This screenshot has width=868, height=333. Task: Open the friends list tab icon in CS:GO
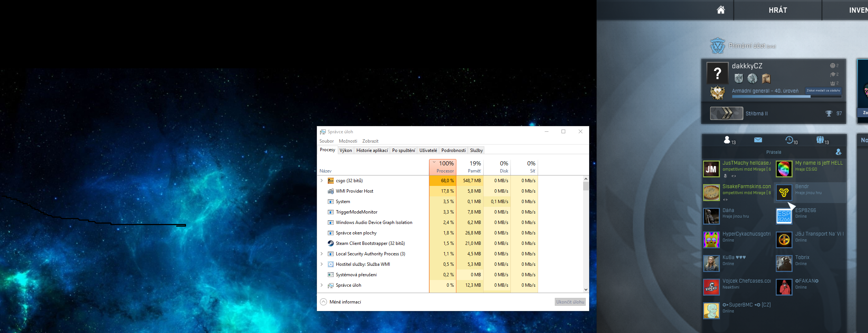[x=727, y=140]
